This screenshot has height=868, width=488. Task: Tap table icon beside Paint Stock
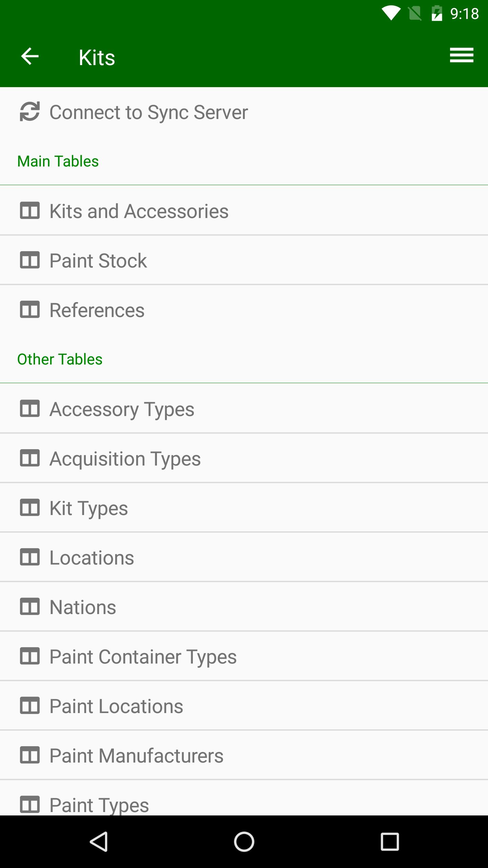click(30, 260)
